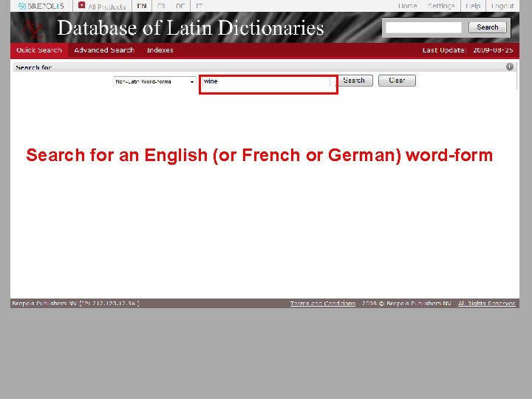
Task: Click the Brepolis logo
Action: (x=41, y=6)
